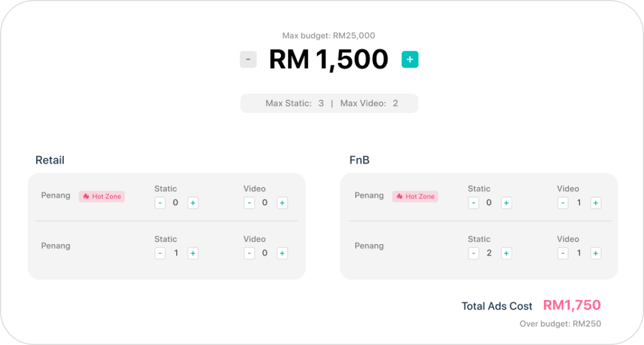Increase Video count for Retail Penang Hot Zone
Image resolution: width=644 pixels, height=345 pixels.
click(x=282, y=203)
